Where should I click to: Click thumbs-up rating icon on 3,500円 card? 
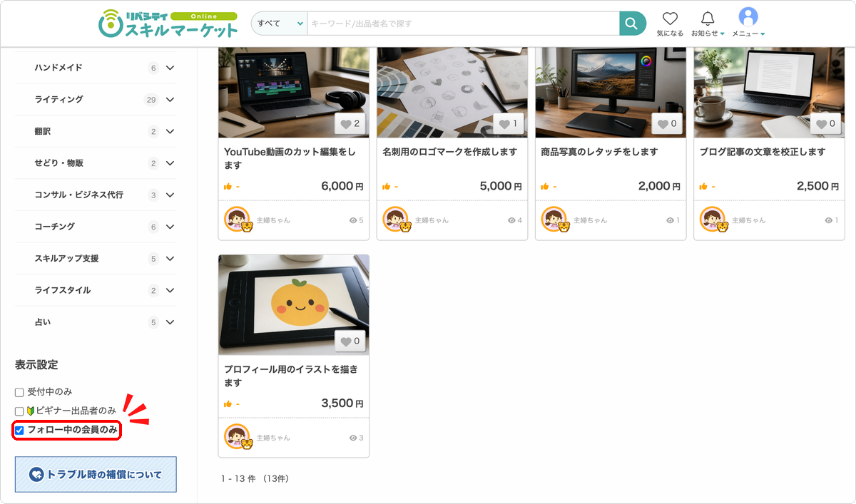pos(228,404)
